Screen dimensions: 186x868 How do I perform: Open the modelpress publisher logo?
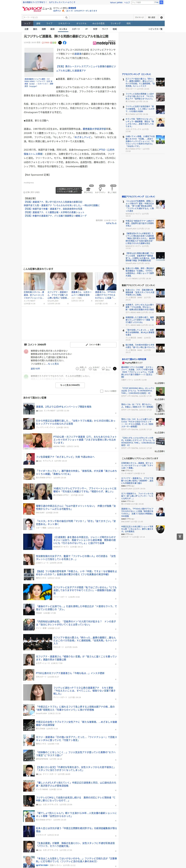click(x=104, y=43)
